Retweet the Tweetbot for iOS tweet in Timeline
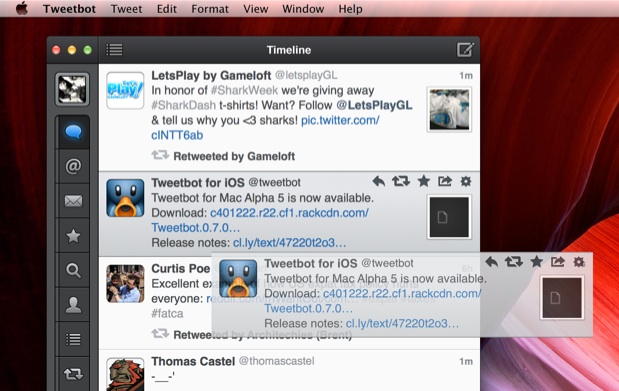Image resolution: width=619 pixels, height=391 pixels. [x=401, y=181]
